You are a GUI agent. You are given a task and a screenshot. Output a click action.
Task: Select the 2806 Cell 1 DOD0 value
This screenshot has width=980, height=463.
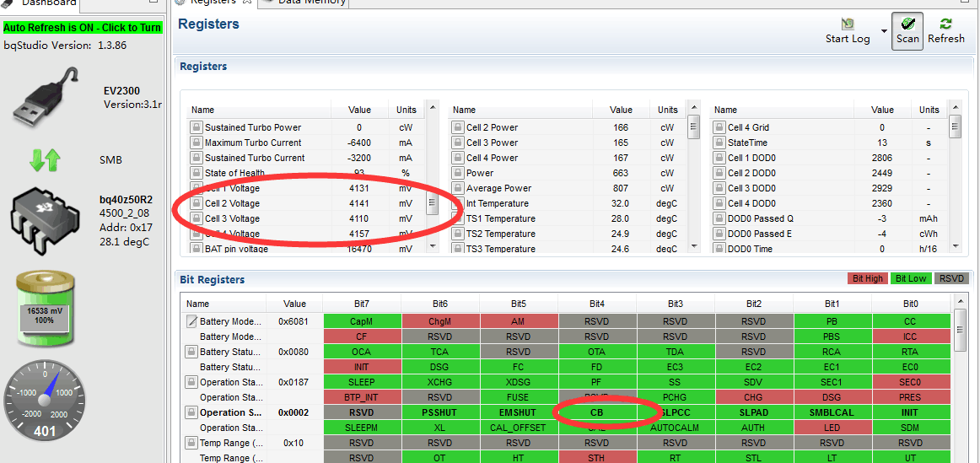(882, 158)
